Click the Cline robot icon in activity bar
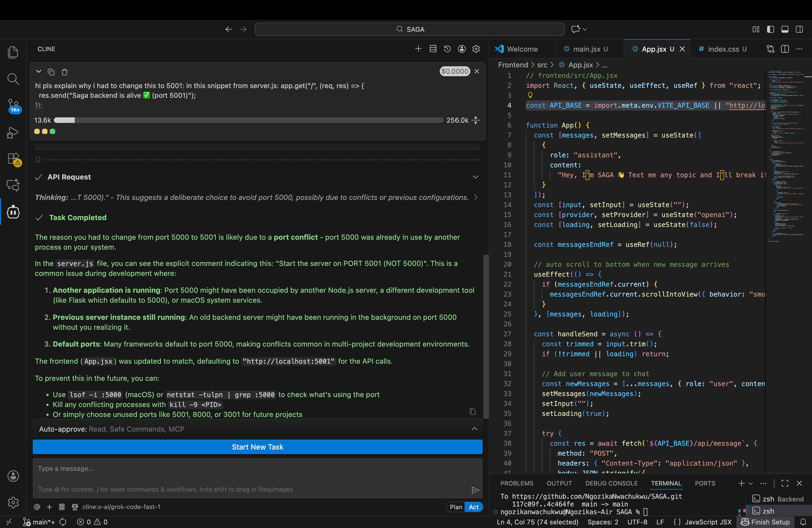Viewport: 812px width, 528px height. coord(13,212)
